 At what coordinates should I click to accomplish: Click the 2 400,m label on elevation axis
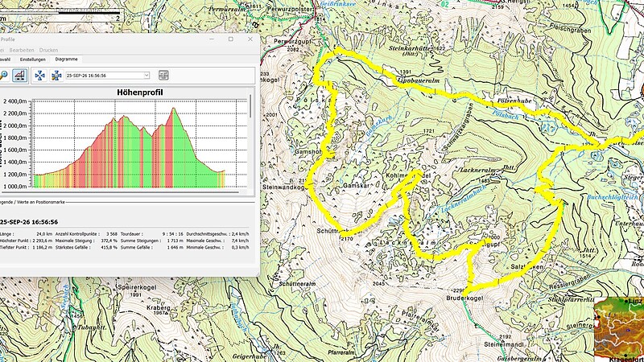tap(14, 101)
